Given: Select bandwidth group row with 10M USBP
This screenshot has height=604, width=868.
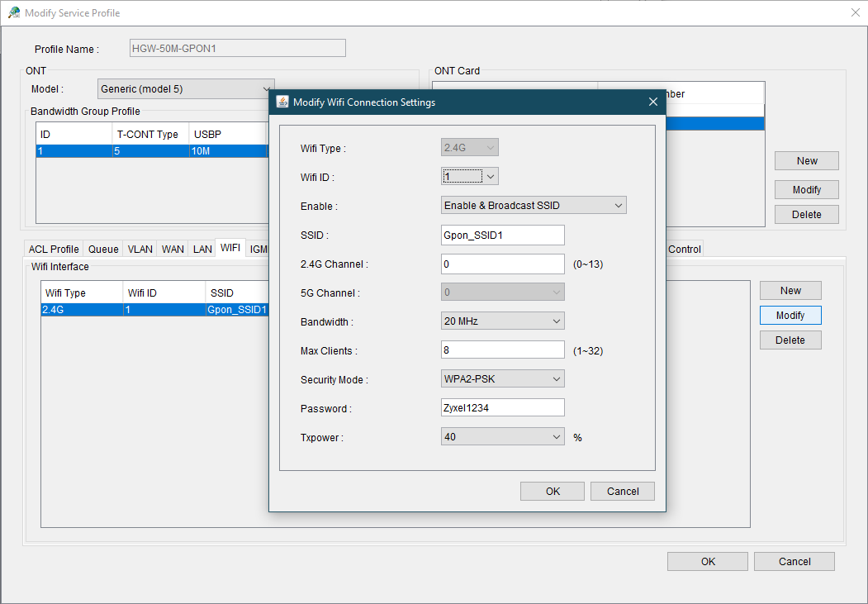Looking at the screenshot, I should [x=152, y=151].
